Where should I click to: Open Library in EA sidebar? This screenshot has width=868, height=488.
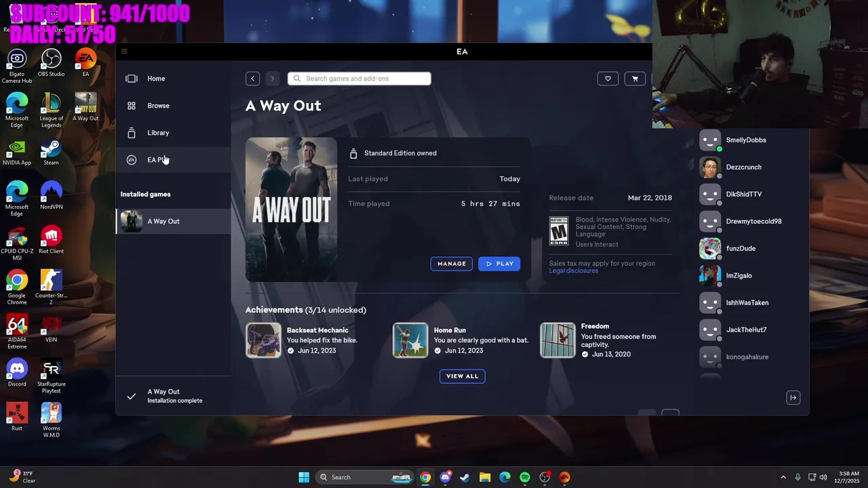pos(174,133)
